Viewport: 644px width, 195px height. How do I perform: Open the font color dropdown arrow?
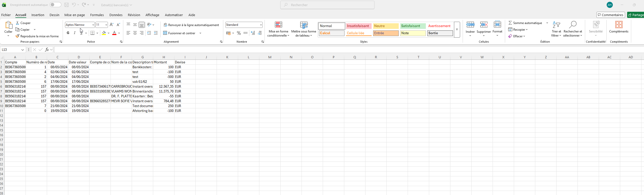click(119, 33)
